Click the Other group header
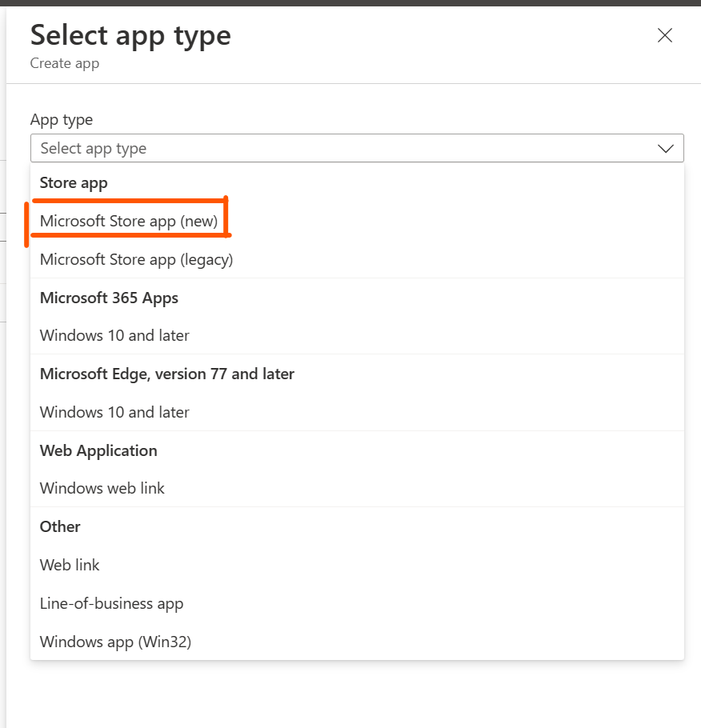Image resolution: width=701 pixels, height=728 pixels. coord(60,527)
